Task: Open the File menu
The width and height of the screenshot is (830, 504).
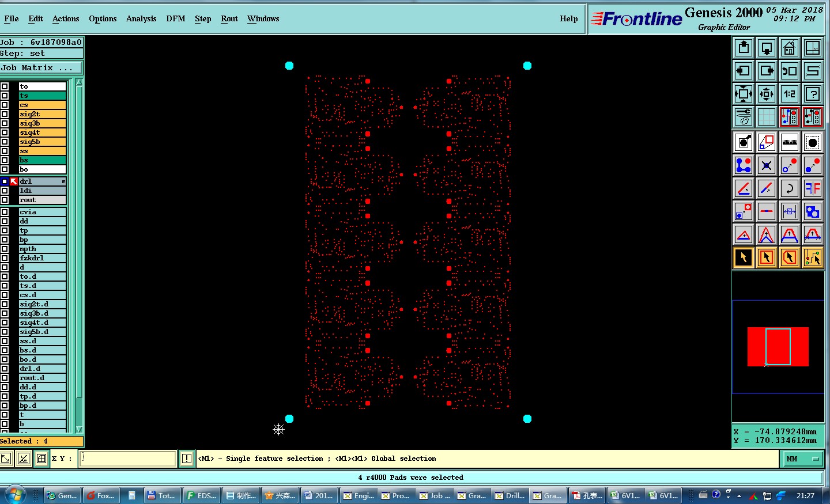Action: (12, 18)
